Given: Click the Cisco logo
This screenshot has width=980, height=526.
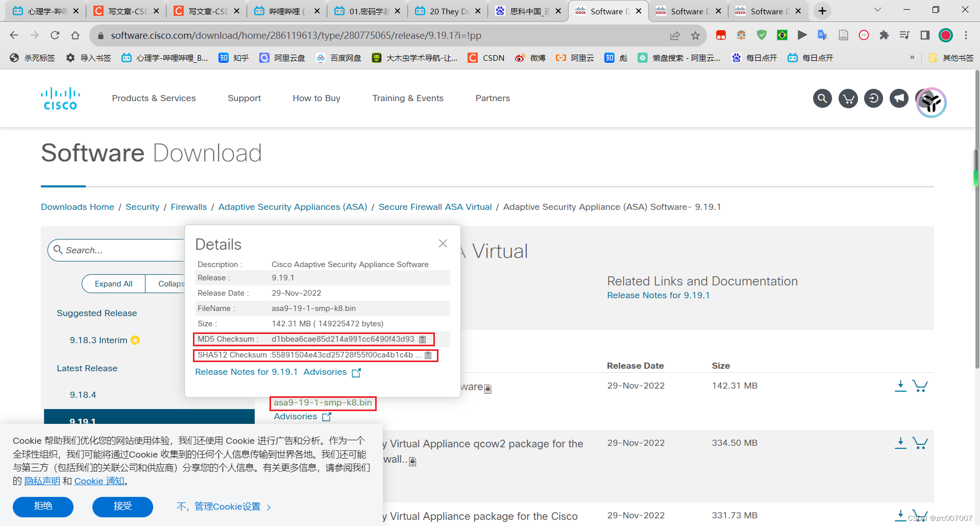Looking at the screenshot, I should click(x=60, y=99).
